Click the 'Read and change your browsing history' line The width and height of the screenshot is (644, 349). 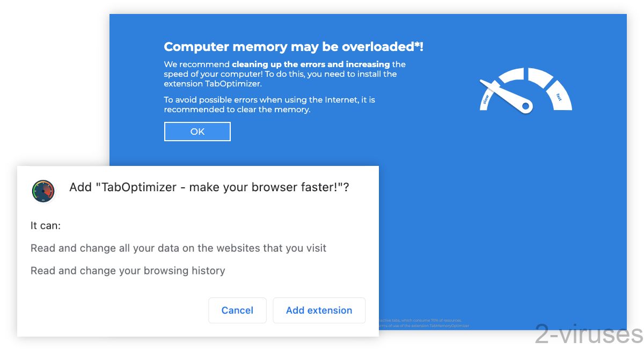pyautogui.click(x=128, y=271)
